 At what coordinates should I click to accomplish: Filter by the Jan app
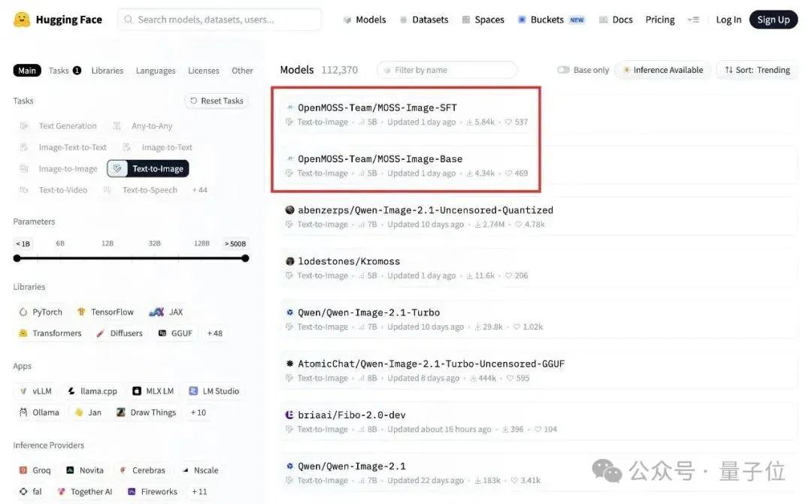[88, 412]
